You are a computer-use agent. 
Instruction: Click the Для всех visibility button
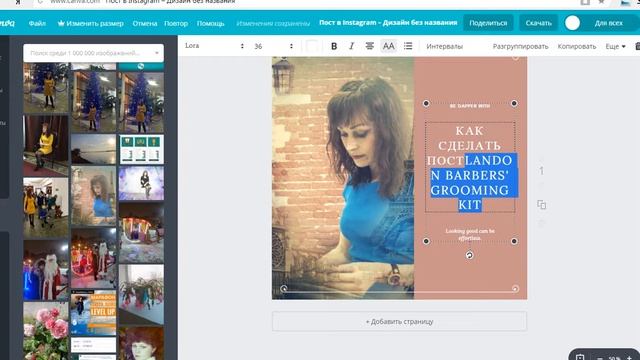pyautogui.click(x=609, y=23)
